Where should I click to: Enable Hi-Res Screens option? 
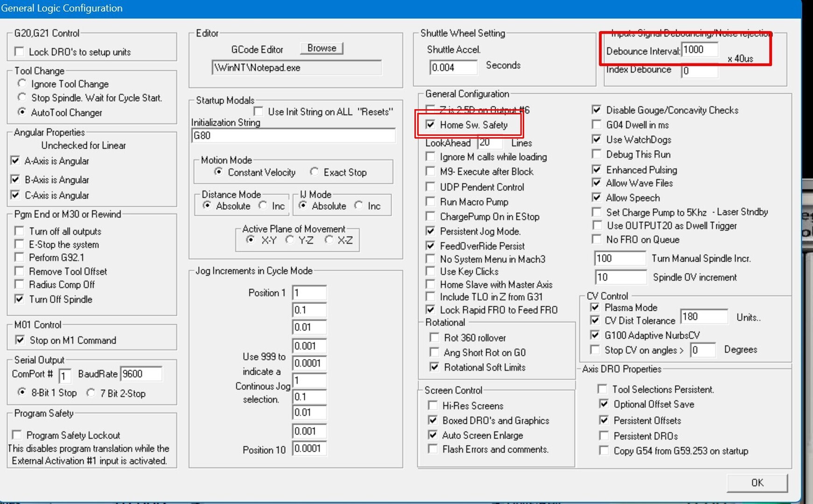click(433, 406)
